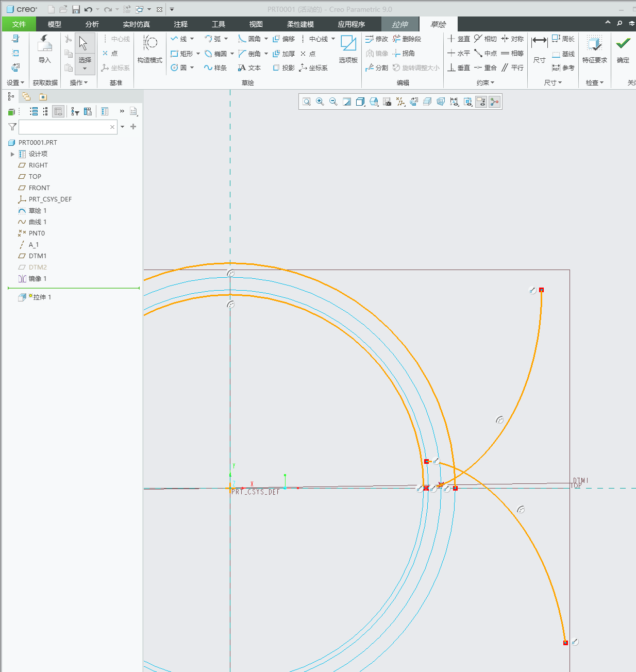
Task: Activate the 构造模式 construction mode
Action: coord(150,49)
